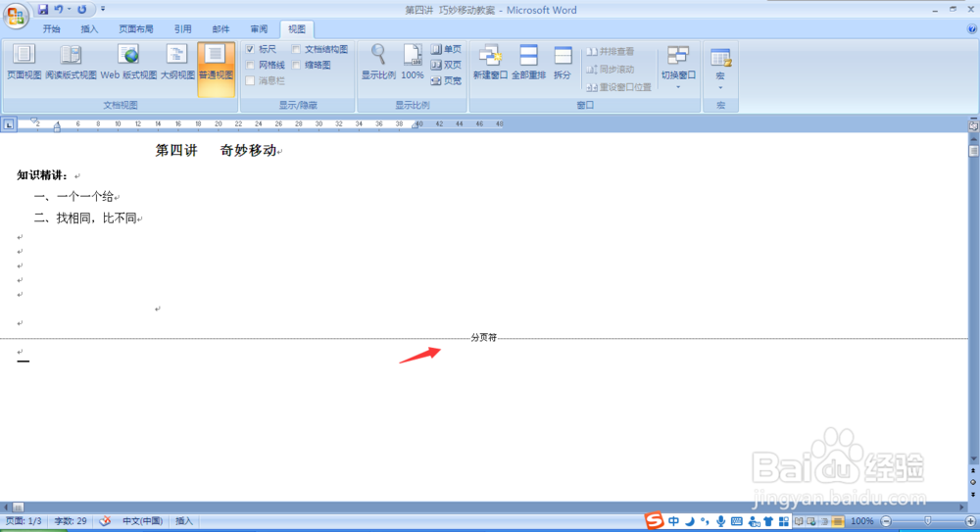The width and height of the screenshot is (980, 532).
Task: Undo the last action
Action: click(58, 10)
